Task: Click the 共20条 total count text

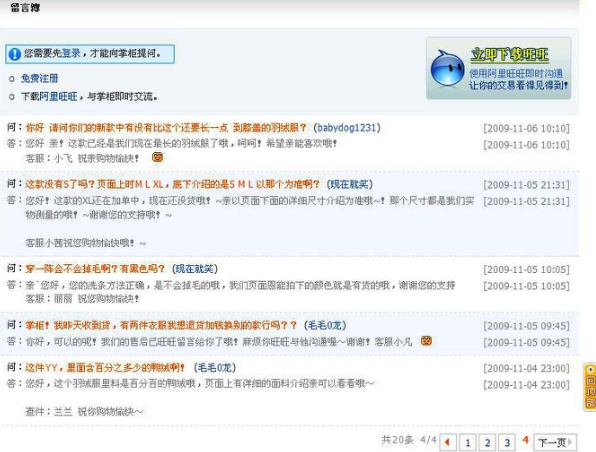Action: [x=397, y=440]
